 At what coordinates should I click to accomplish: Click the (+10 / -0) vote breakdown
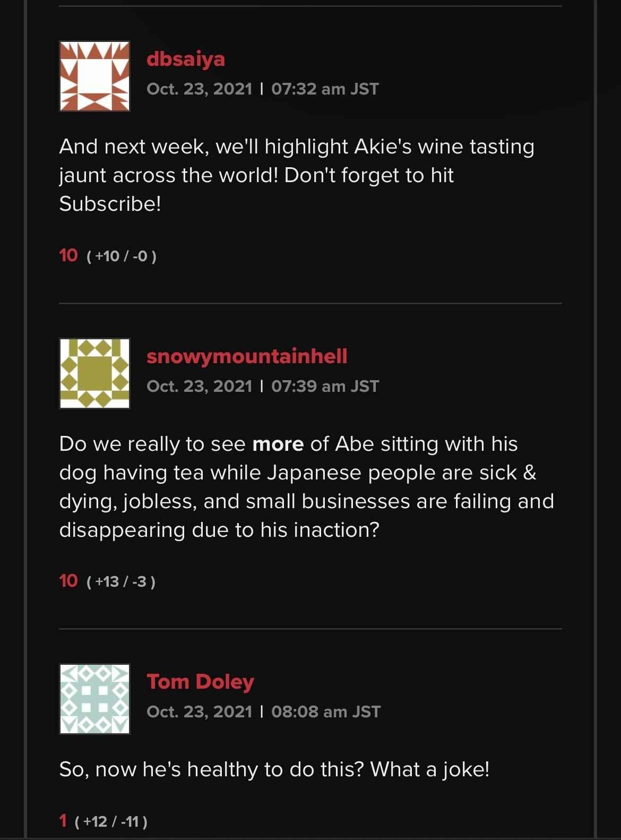pyautogui.click(x=121, y=256)
